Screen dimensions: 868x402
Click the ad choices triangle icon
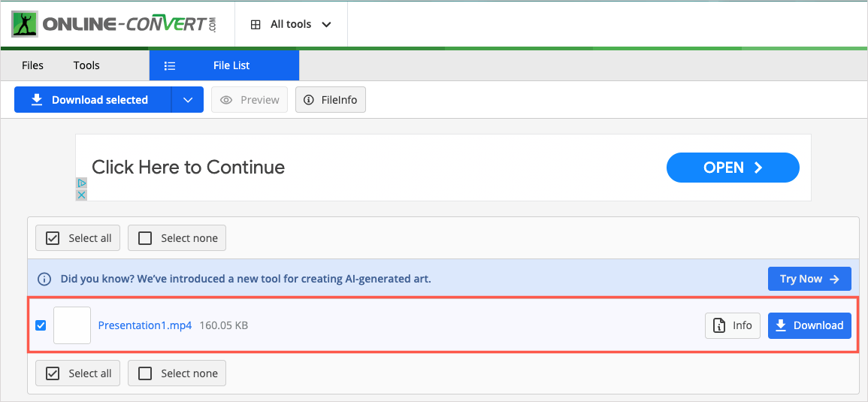coord(81,183)
